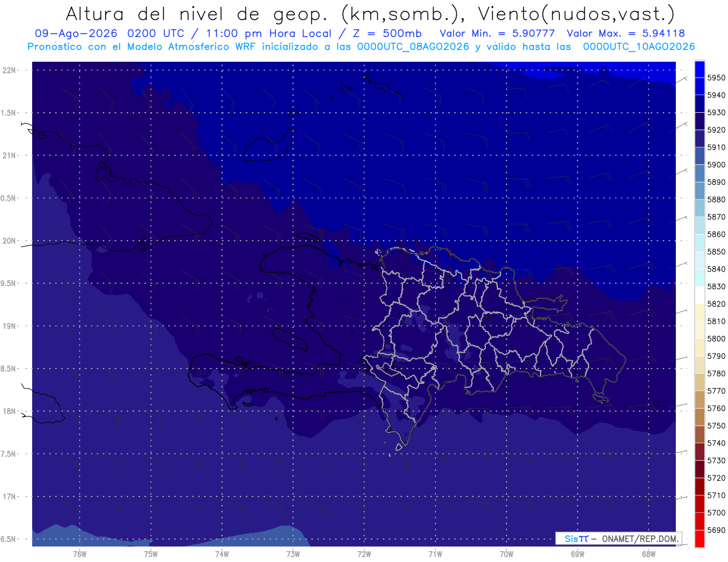This screenshot has width=728, height=562.
Task: Click the light cyan swatch between 5830 and 5840
Action: pos(699,278)
